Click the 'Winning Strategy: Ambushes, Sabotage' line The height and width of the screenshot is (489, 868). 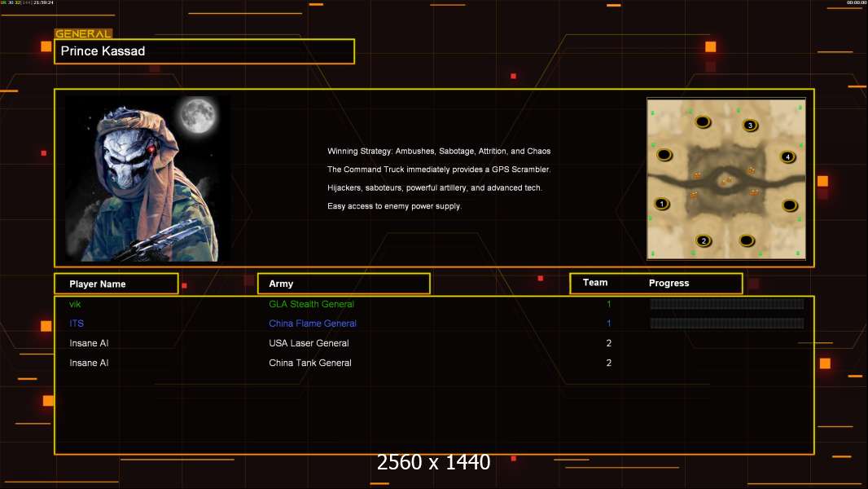click(438, 152)
